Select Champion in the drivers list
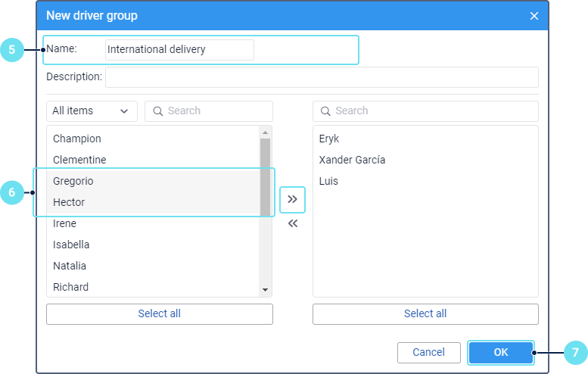 (x=77, y=139)
